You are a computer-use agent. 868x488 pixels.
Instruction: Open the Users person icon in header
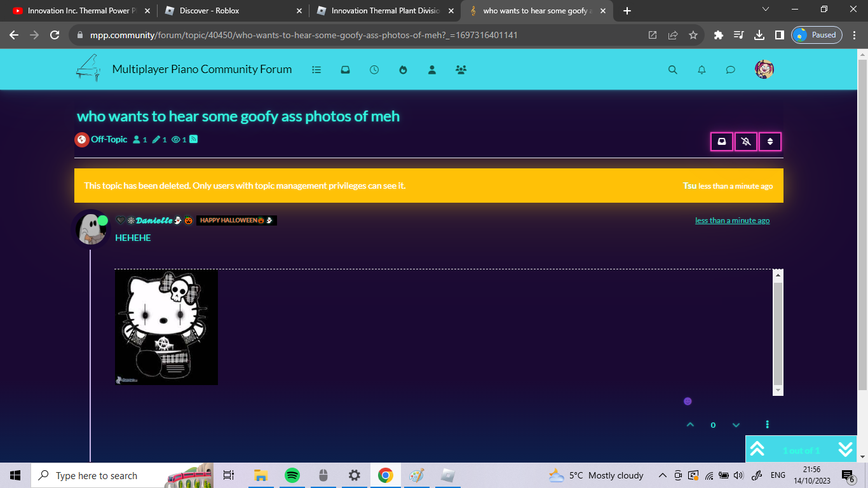click(432, 70)
